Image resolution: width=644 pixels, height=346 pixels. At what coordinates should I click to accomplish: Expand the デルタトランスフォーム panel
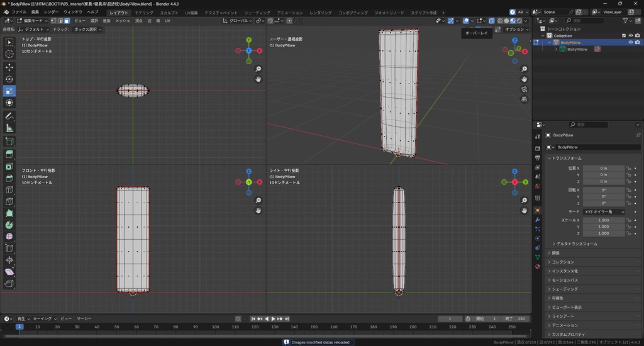coord(577,243)
